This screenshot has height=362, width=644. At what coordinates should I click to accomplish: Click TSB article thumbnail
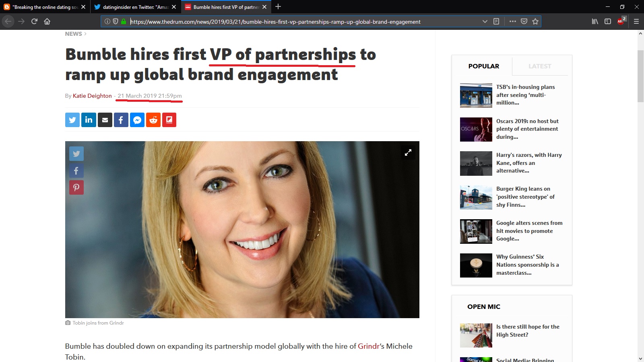point(476,95)
